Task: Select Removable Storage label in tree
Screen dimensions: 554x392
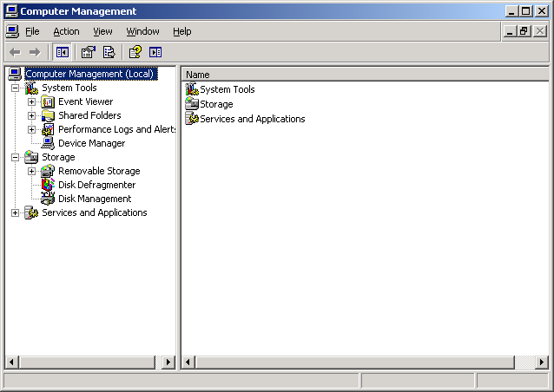Action: (99, 171)
